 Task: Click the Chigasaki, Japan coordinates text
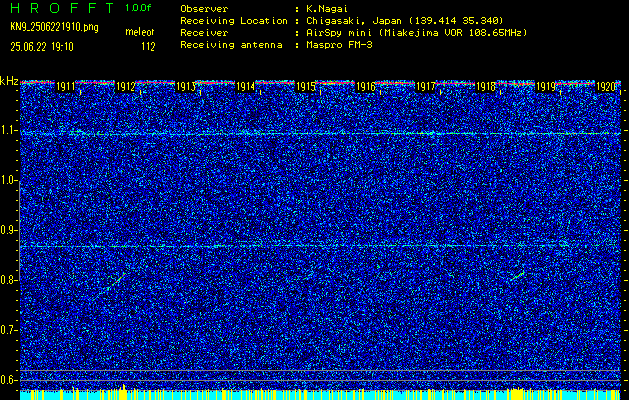pos(405,21)
